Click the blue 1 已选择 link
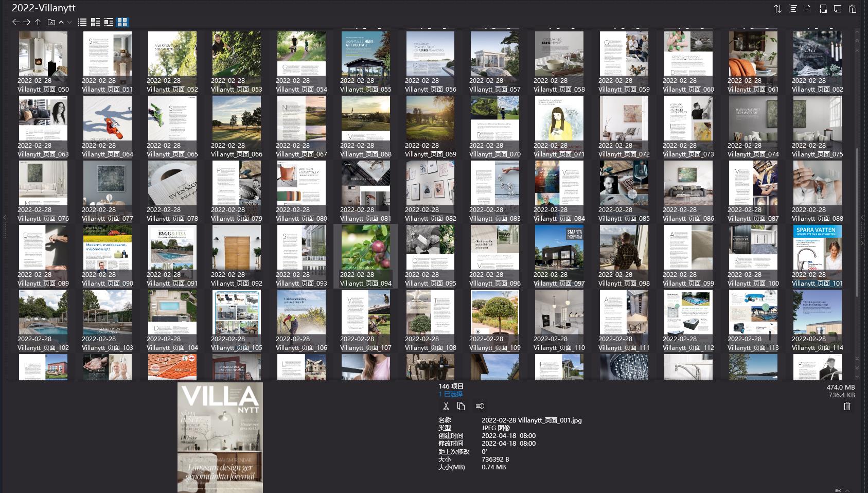Image resolution: width=868 pixels, height=493 pixels. (x=450, y=394)
